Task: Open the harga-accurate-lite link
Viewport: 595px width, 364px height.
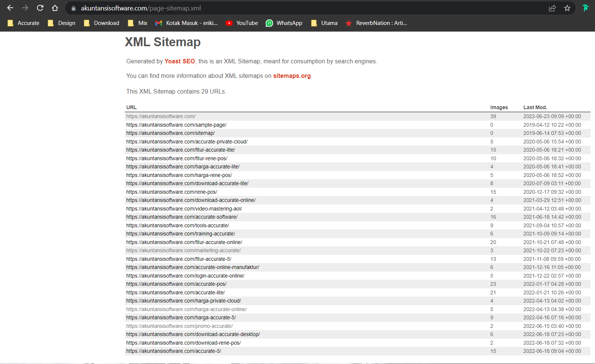Action: coord(183,167)
